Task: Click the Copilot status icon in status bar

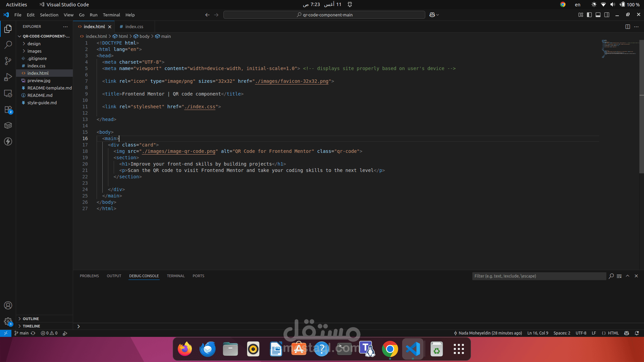Action: (626, 333)
